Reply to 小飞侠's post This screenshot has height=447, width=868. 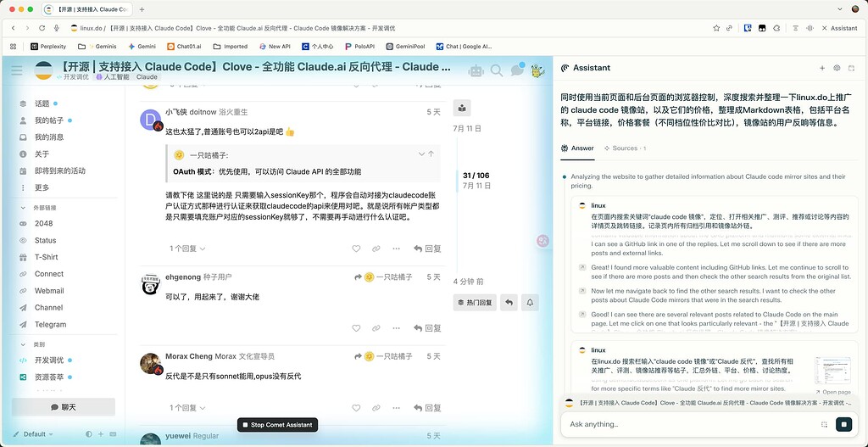click(427, 249)
